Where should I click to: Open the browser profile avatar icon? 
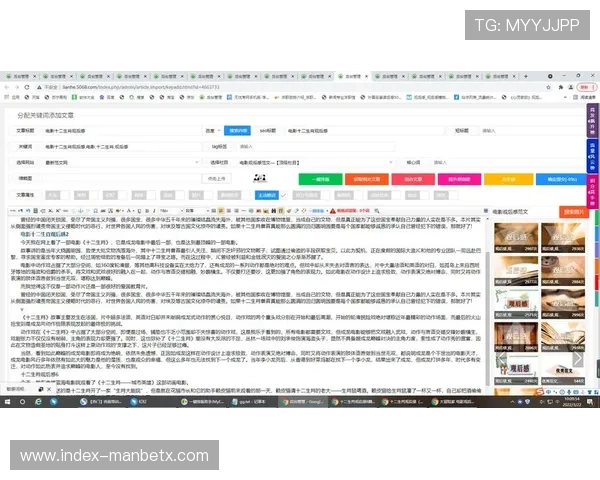pos(571,87)
